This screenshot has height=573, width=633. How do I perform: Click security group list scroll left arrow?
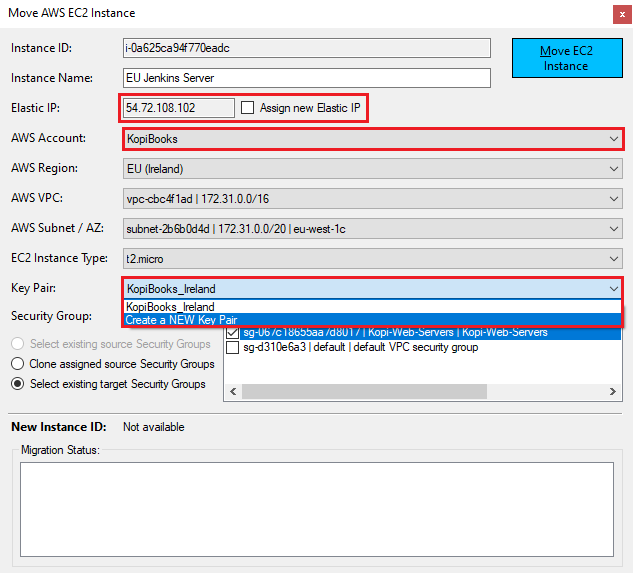click(x=233, y=391)
